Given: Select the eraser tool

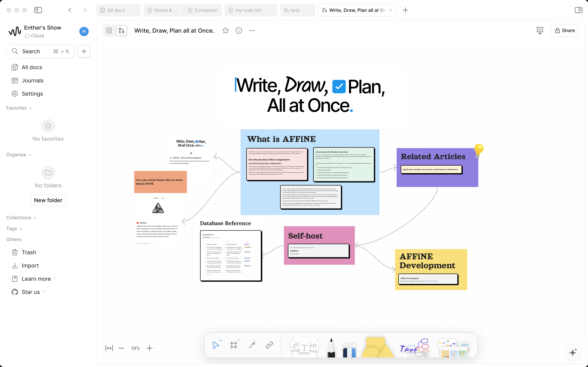Looking at the screenshot, I should tap(349, 349).
